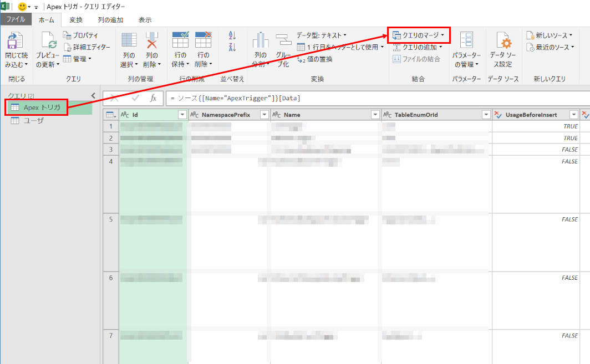The image size is (590, 364).
Task: Switch to the 表示 tab
Action: point(145,20)
